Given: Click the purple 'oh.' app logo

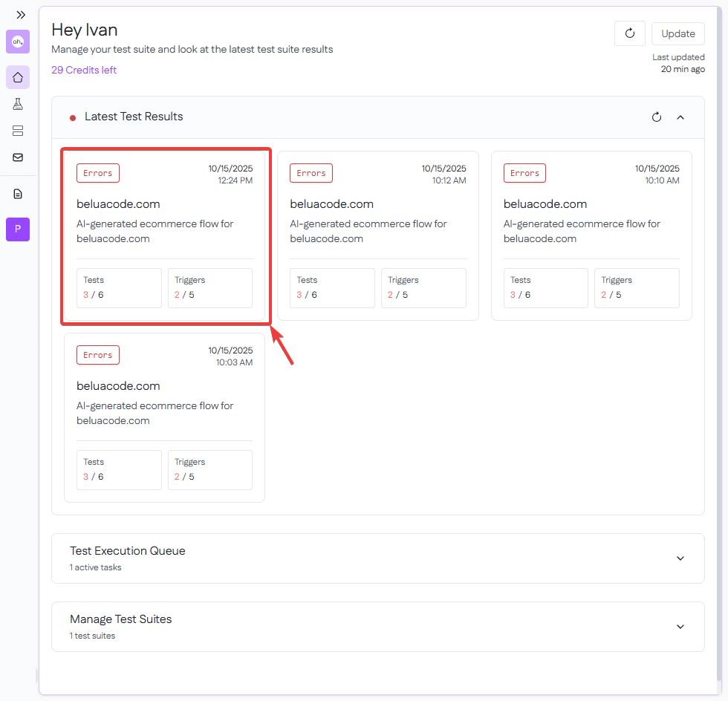Looking at the screenshot, I should 18,42.
